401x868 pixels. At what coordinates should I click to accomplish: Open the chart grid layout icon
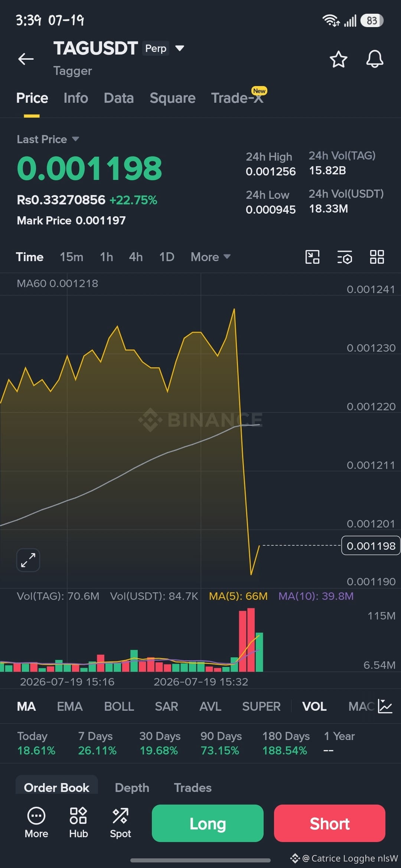click(377, 257)
